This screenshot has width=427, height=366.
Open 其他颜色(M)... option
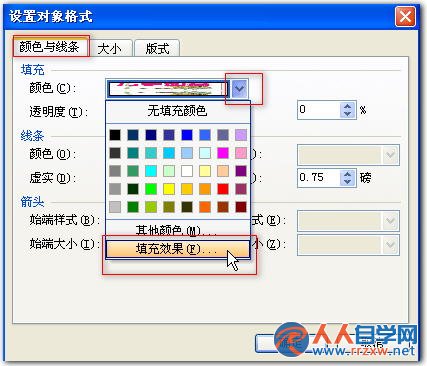point(178,230)
